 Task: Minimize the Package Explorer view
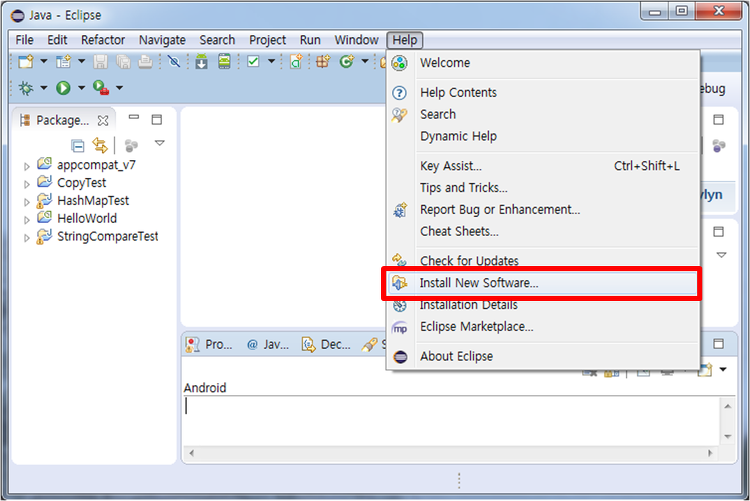(134, 117)
